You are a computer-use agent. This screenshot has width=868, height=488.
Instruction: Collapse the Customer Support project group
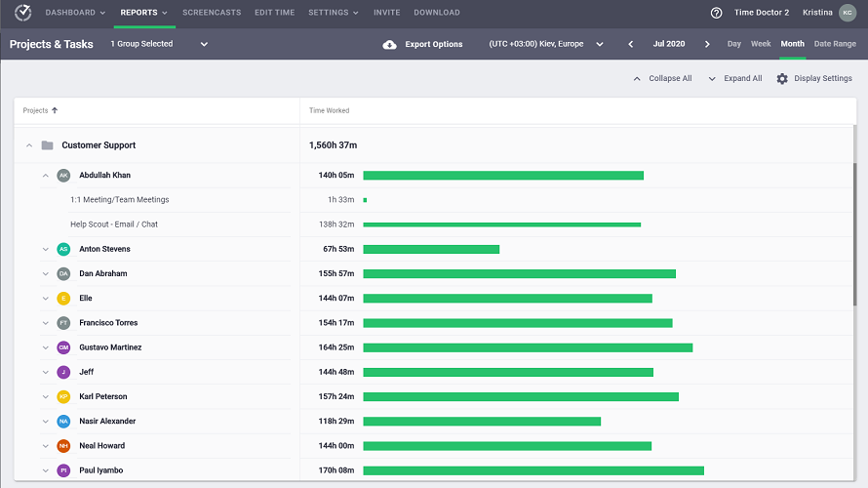(x=29, y=145)
